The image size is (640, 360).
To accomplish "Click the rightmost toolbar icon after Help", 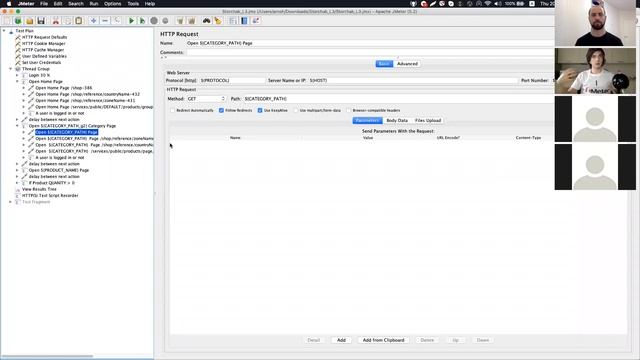I will 256,20.
